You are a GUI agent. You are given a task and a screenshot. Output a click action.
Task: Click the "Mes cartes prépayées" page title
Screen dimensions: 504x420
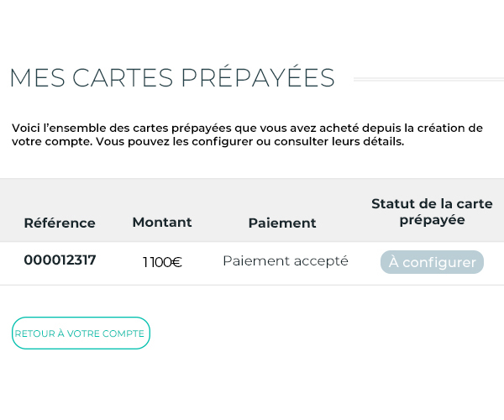tap(172, 78)
